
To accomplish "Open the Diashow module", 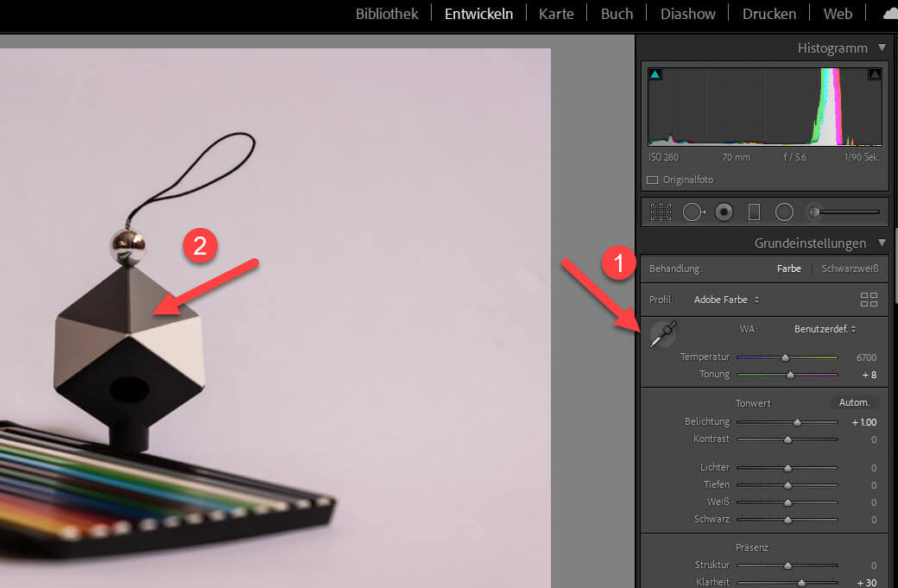I will coord(688,14).
